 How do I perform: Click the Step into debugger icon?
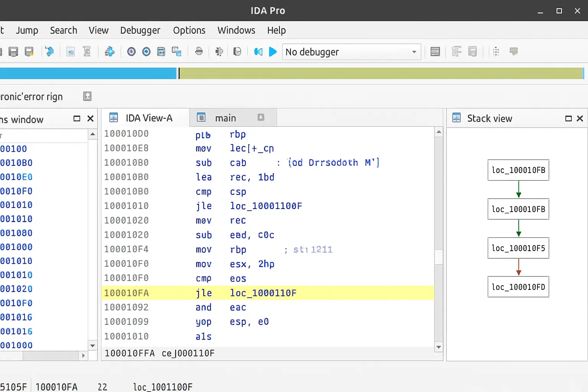219,52
